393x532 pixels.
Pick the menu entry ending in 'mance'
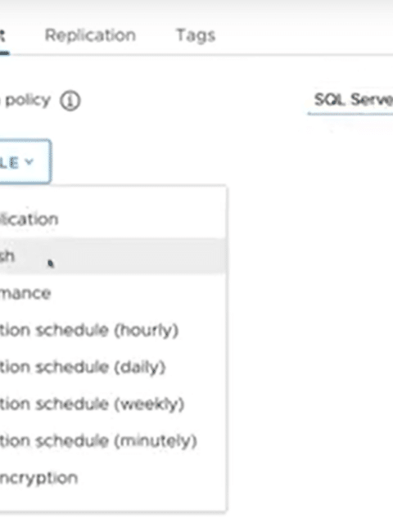click(113, 293)
